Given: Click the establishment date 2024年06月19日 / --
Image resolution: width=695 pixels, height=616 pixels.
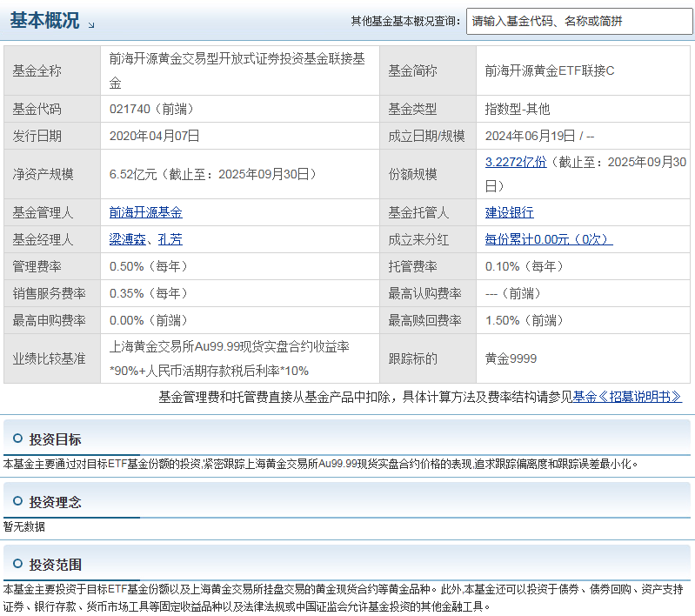Looking at the screenshot, I should point(539,136).
